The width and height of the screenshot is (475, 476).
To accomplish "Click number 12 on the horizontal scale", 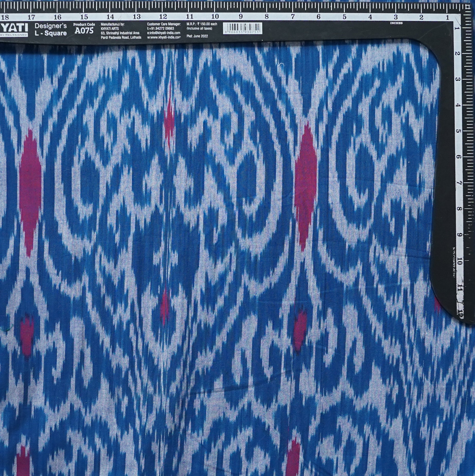I will coord(163,17).
